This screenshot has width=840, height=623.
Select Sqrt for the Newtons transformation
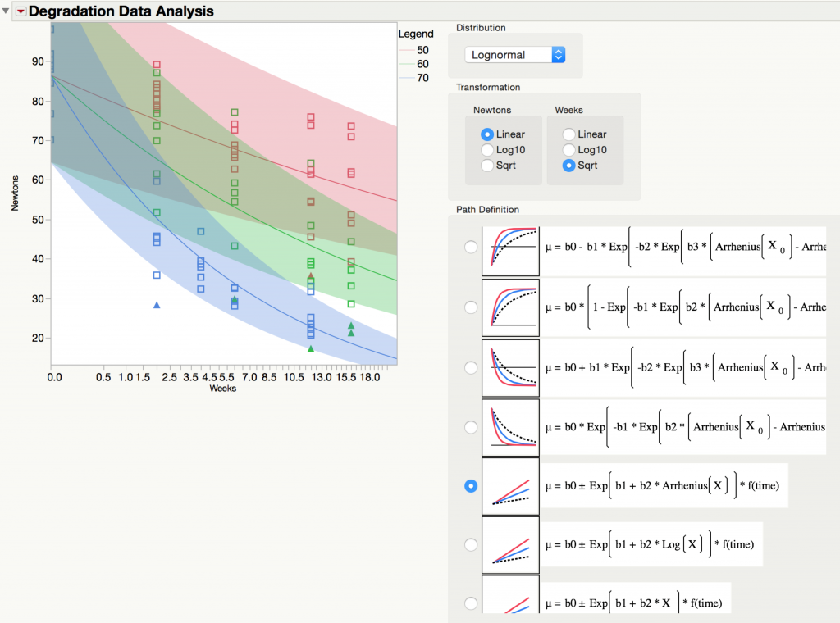487,166
